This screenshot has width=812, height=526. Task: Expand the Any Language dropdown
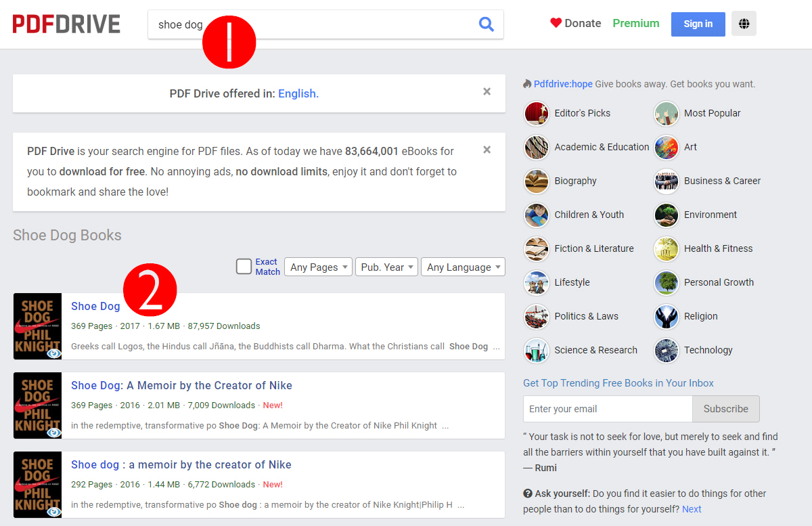coord(463,267)
